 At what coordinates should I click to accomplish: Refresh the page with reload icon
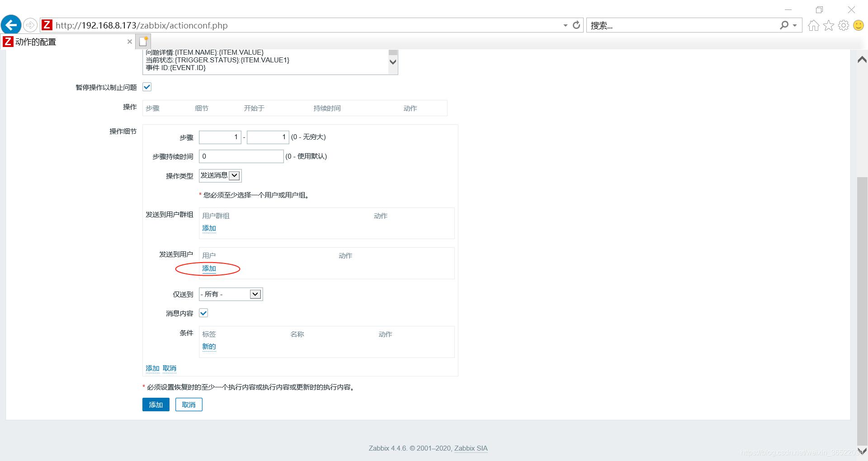(576, 25)
